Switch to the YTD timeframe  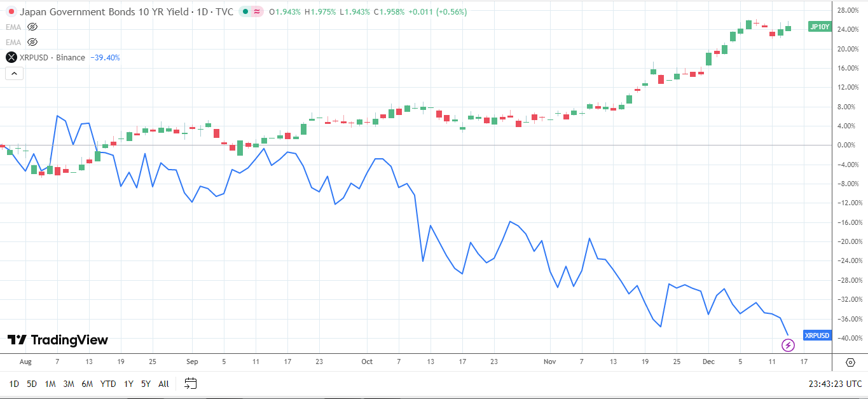click(x=107, y=384)
